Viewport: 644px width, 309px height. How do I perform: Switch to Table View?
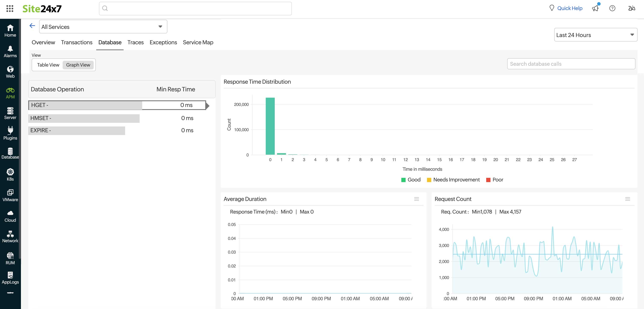pos(48,65)
